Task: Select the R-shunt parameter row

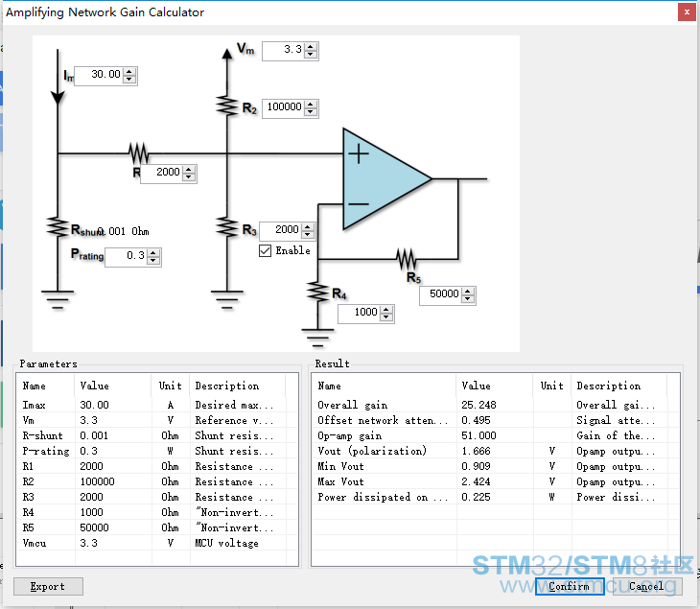Action: tap(157, 435)
